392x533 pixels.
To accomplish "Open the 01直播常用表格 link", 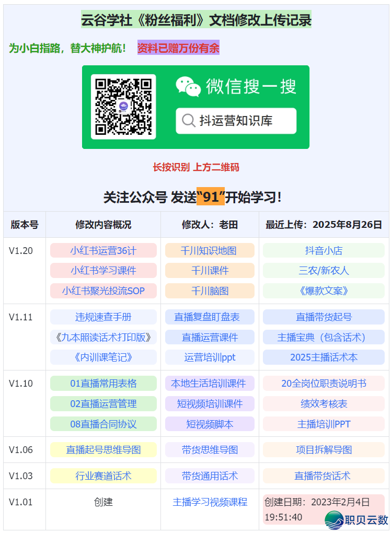I will click(x=103, y=384).
